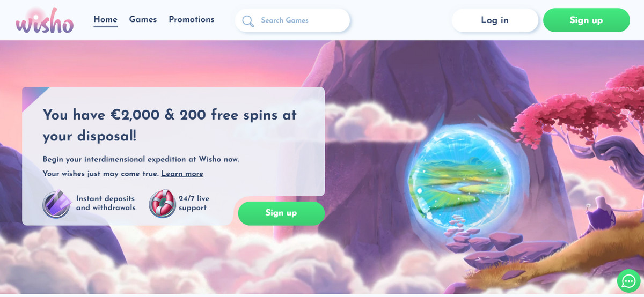Click the magnifying glass search icon
This screenshot has height=297, width=644.
point(247,21)
